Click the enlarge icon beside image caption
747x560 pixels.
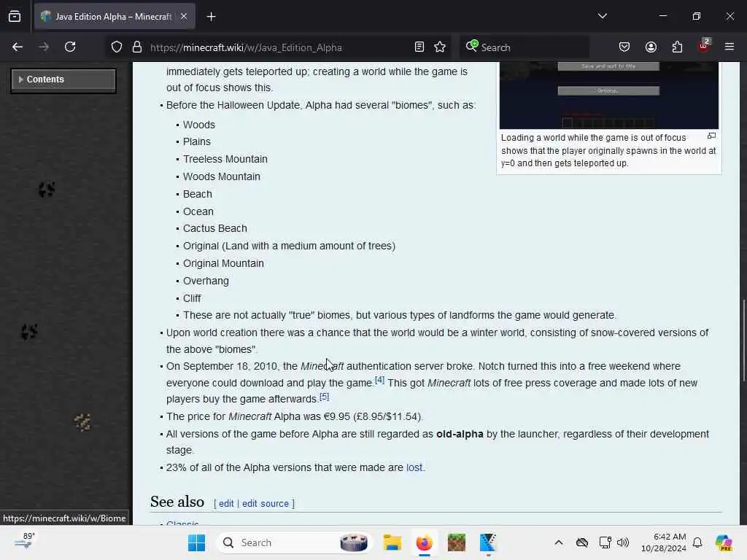tap(711, 136)
